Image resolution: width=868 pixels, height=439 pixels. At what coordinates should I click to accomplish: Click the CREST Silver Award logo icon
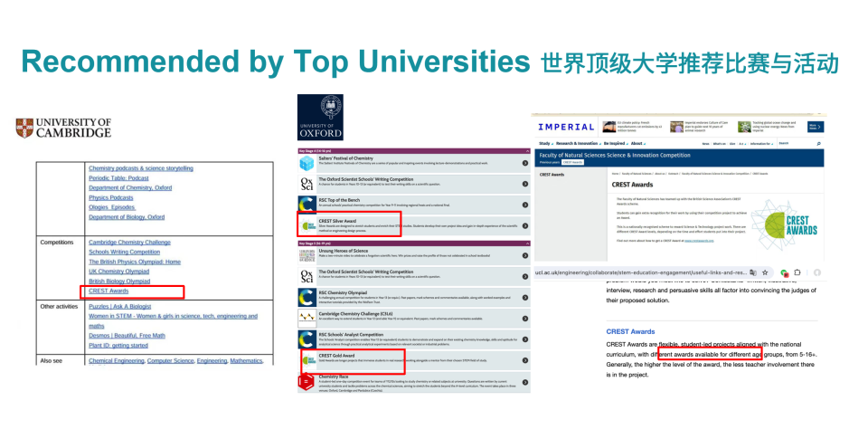coord(308,225)
